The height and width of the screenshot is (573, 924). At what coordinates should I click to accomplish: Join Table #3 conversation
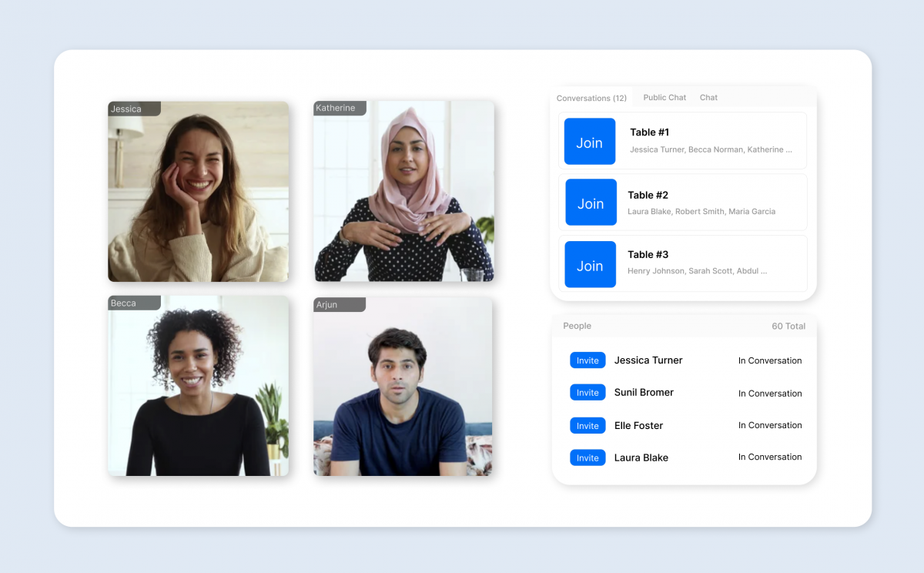[590, 265]
